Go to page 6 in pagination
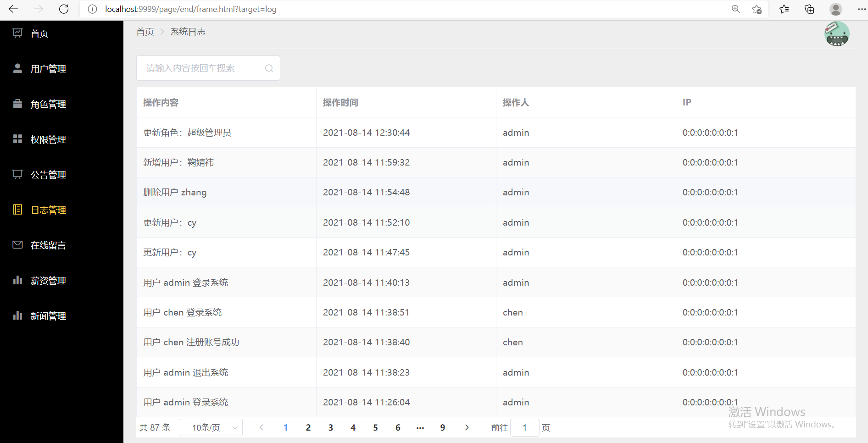Image resolution: width=868 pixels, height=443 pixels. coord(398,427)
